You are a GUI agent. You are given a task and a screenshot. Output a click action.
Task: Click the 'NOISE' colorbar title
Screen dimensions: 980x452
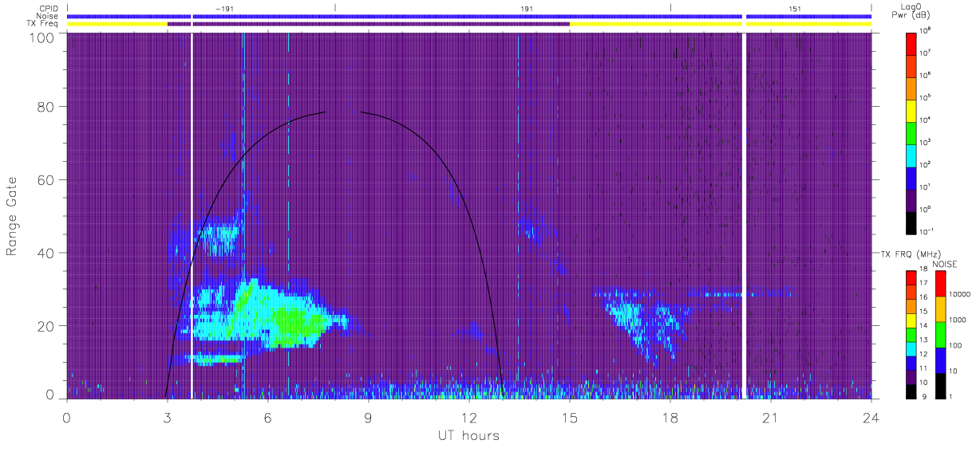[944, 264]
